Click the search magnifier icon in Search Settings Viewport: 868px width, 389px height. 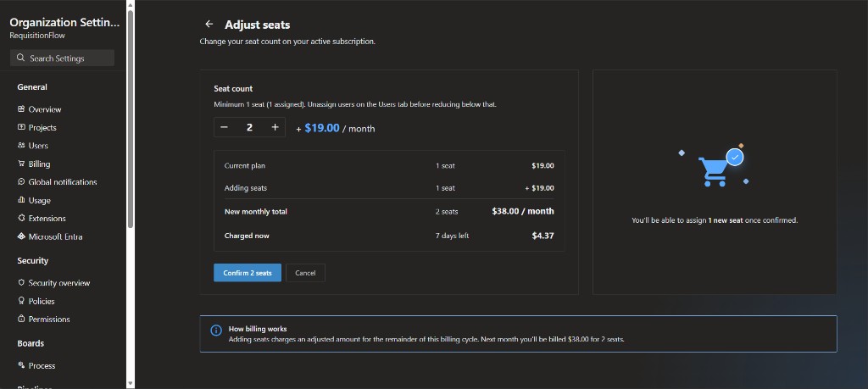(x=20, y=58)
